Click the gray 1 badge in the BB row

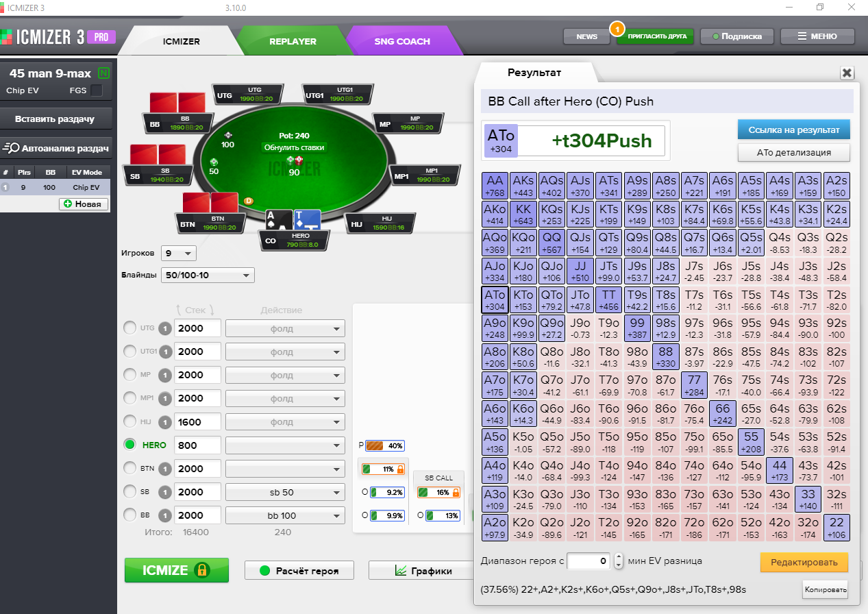tap(165, 515)
